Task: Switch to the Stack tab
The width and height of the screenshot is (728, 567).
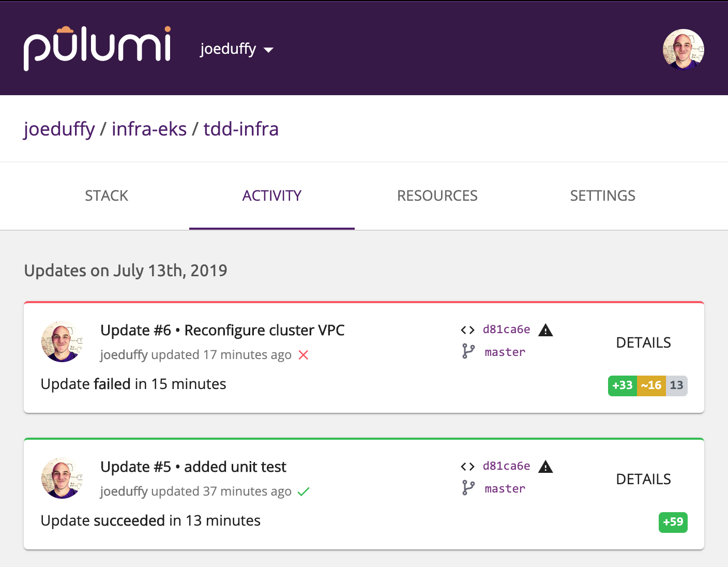Action: coord(107,196)
